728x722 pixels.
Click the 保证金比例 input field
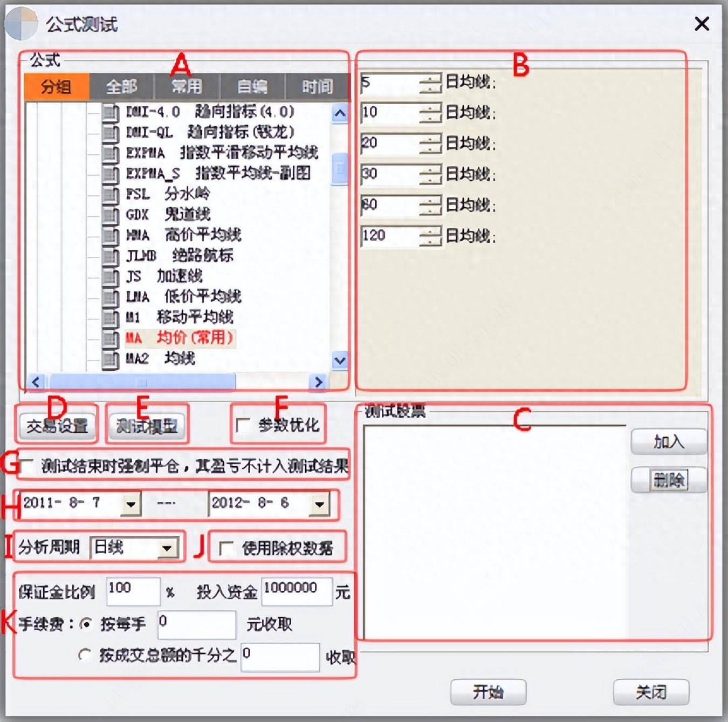pyautogui.click(x=133, y=591)
